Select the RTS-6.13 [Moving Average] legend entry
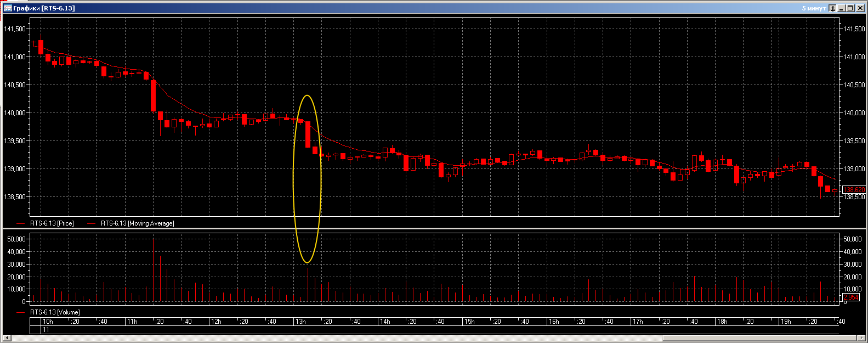Image resolution: width=868 pixels, height=343 pixels. point(137,223)
